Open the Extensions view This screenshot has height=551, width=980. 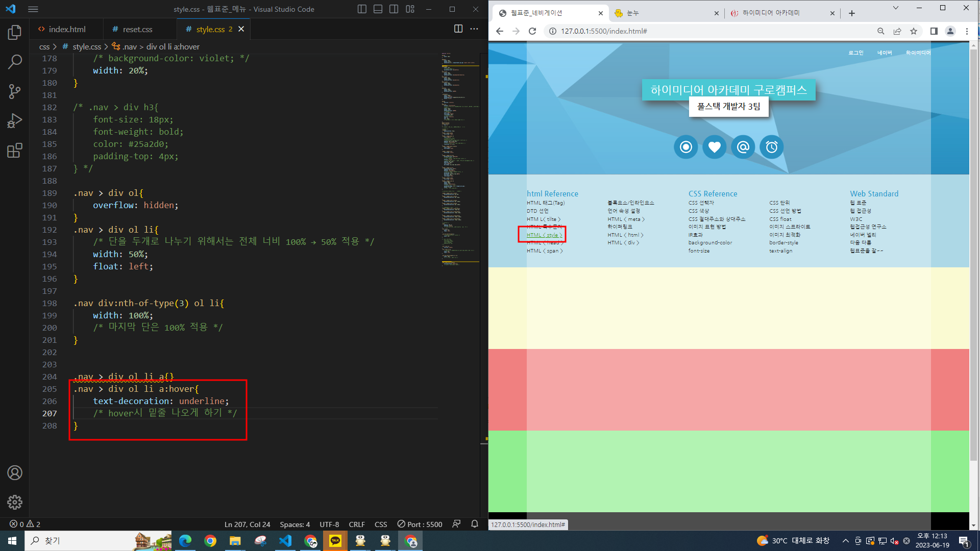pyautogui.click(x=15, y=151)
